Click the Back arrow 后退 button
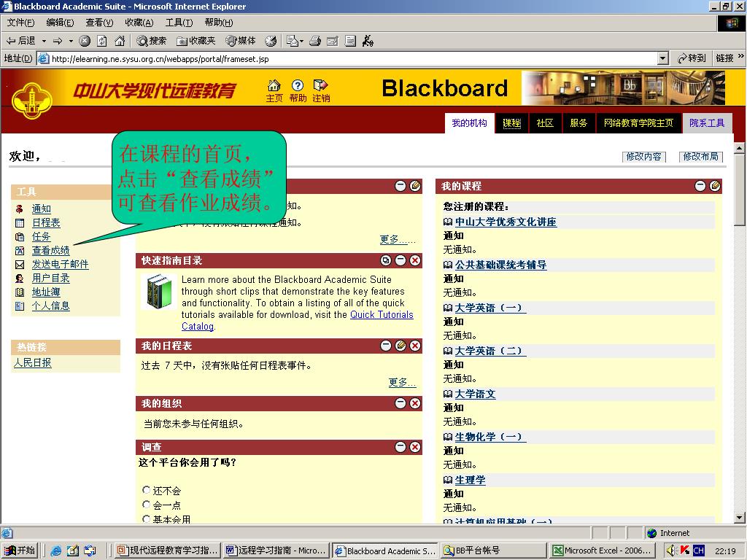The image size is (747, 560). pos(21,41)
